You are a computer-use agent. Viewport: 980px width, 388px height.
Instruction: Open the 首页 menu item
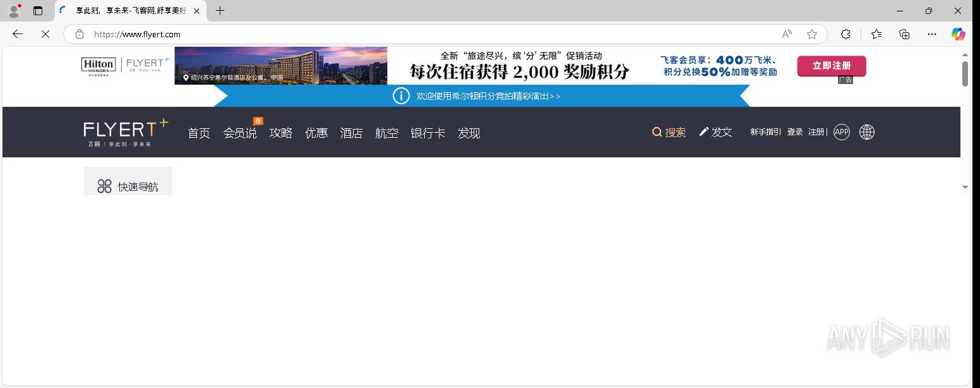[199, 133]
